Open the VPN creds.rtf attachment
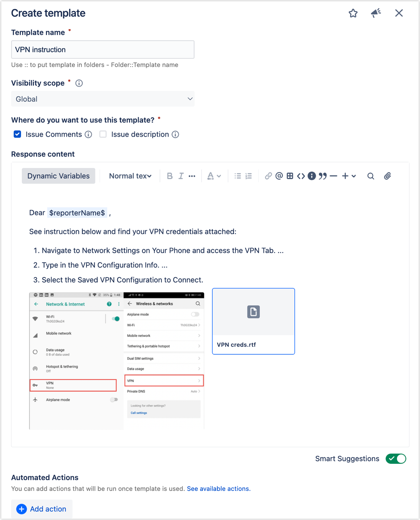This screenshot has height=520, width=420. (254, 321)
